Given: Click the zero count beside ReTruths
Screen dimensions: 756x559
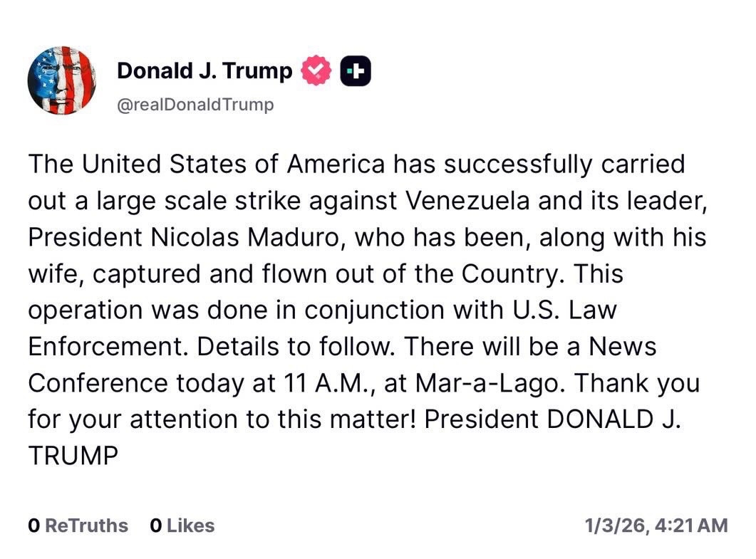Looking at the screenshot, I should click(33, 526).
